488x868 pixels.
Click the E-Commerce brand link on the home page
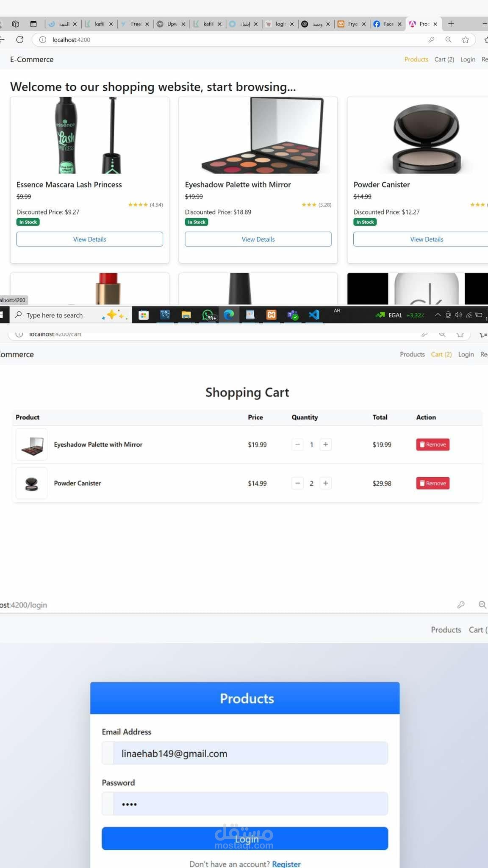tap(32, 59)
